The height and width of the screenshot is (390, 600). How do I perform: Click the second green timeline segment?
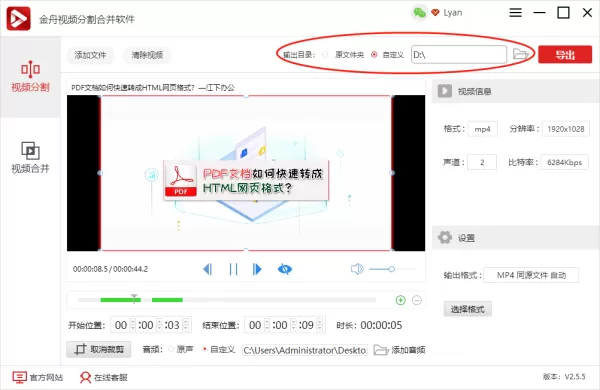(x=167, y=300)
